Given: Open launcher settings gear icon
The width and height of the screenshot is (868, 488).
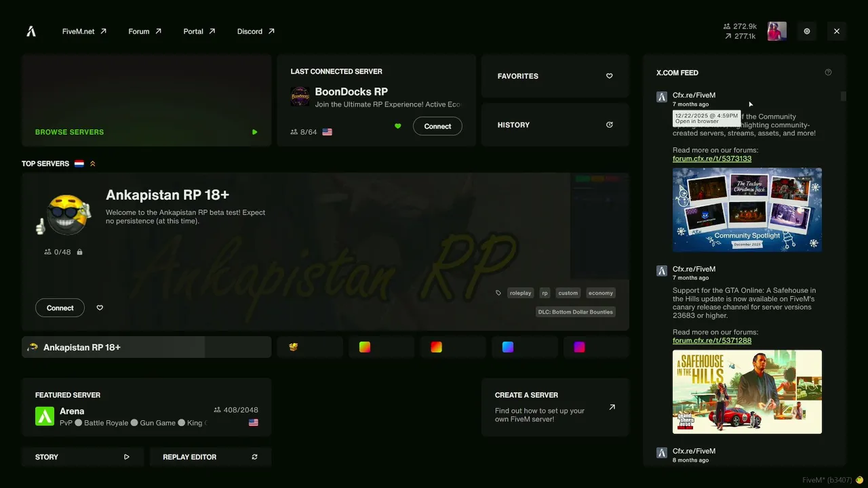Looking at the screenshot, I should [x=807, y=31].
